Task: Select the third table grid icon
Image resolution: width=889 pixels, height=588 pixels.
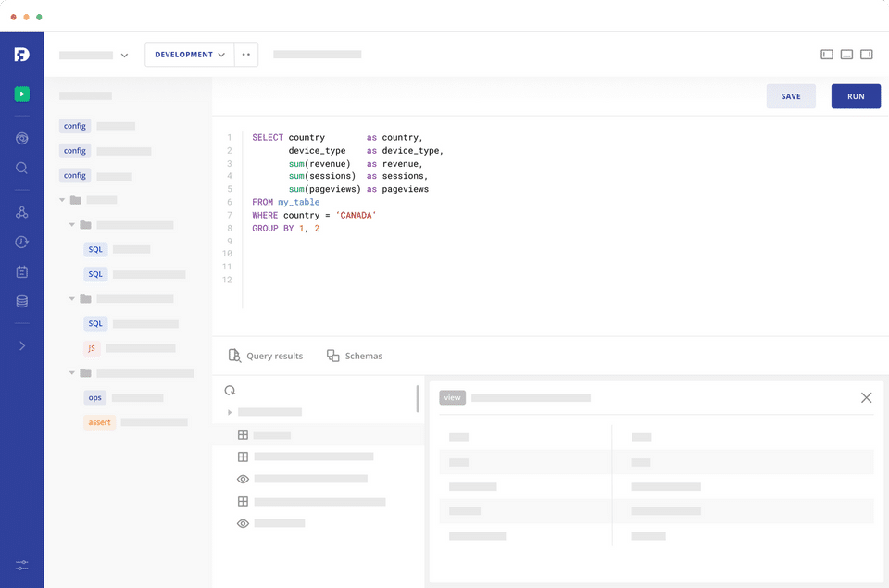Action: (x=243, y=501)
